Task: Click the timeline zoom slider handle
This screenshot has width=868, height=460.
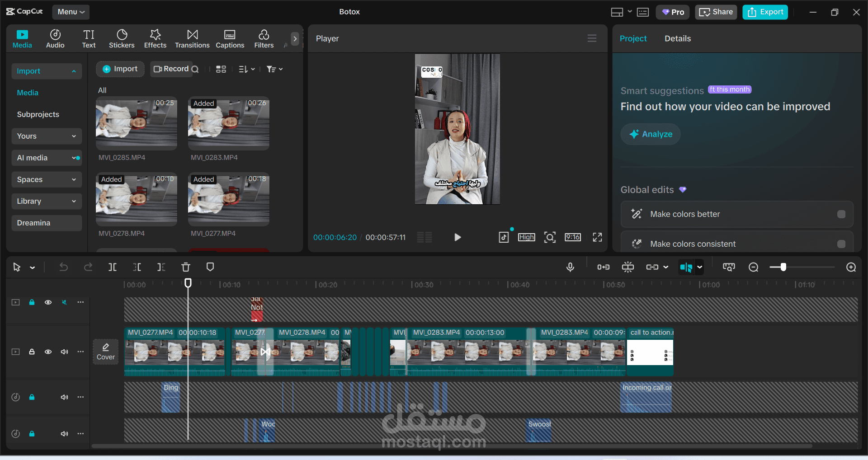Action: 783,267
